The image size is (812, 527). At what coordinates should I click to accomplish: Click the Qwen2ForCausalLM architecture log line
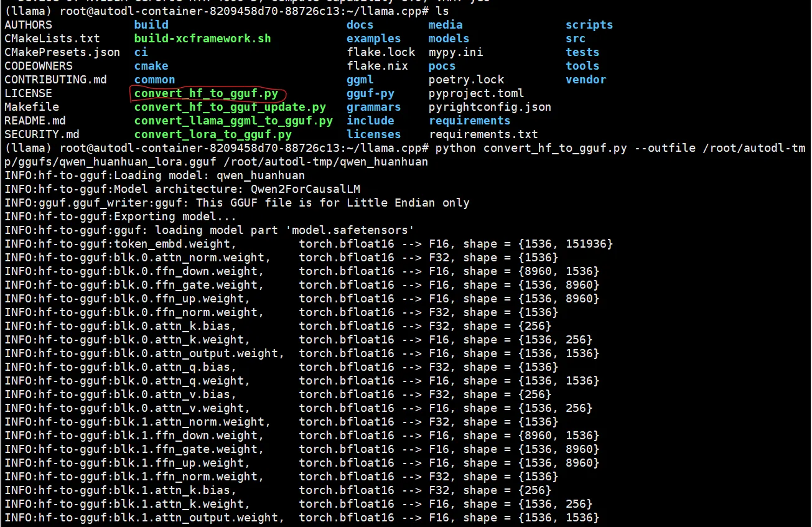tap(182, 189)
